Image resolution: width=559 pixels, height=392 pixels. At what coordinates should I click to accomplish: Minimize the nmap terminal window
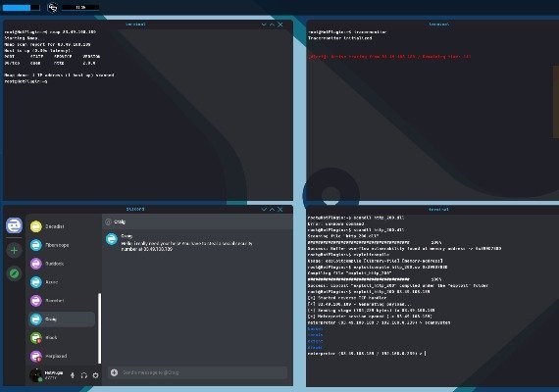click(x=264, y=24)
